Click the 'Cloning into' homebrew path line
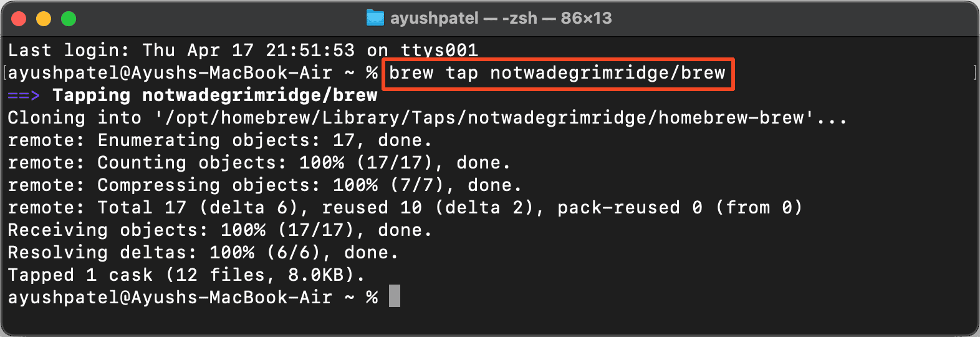The height and width of the screenshot is (337, 980). point(427,118)
